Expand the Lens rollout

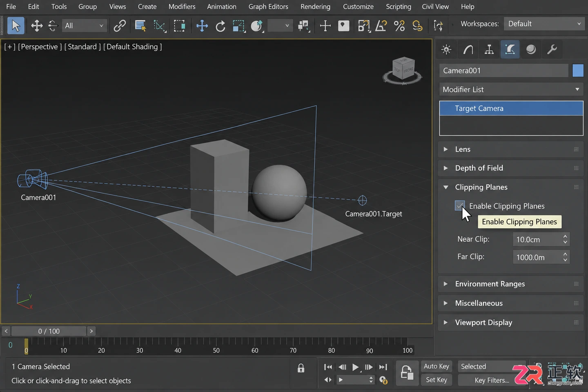click(510, 149)
